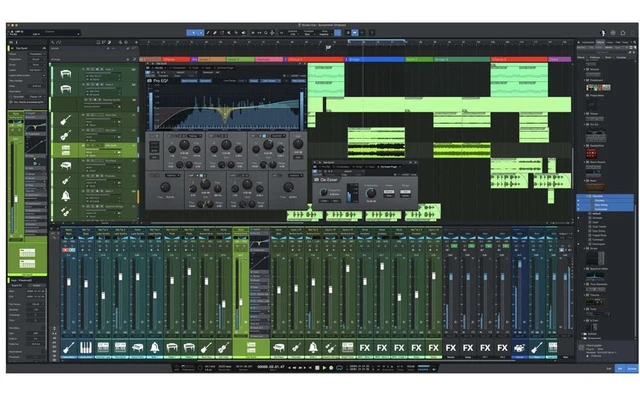
Task: Click the De-Esser plugin title logo
Action: pyautogui.click(x=326, y=180)
